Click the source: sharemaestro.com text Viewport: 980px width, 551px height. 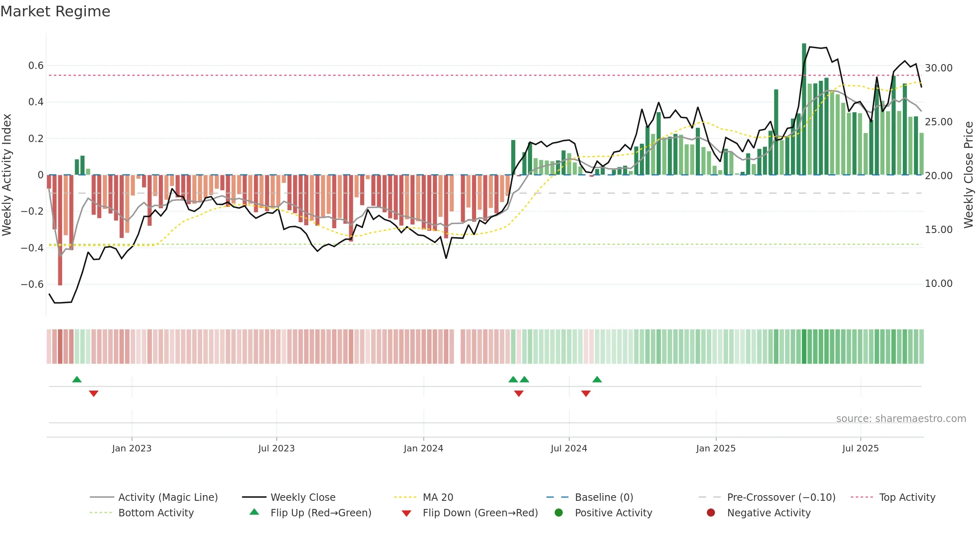coord(901,419)
